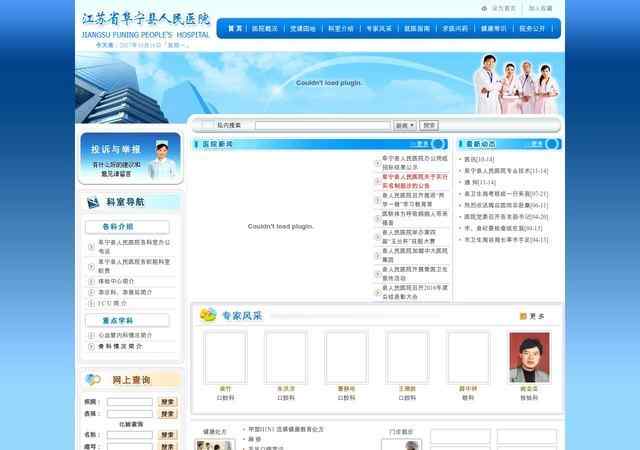Click inside the 站内搜索 text field

click(323, 125)
